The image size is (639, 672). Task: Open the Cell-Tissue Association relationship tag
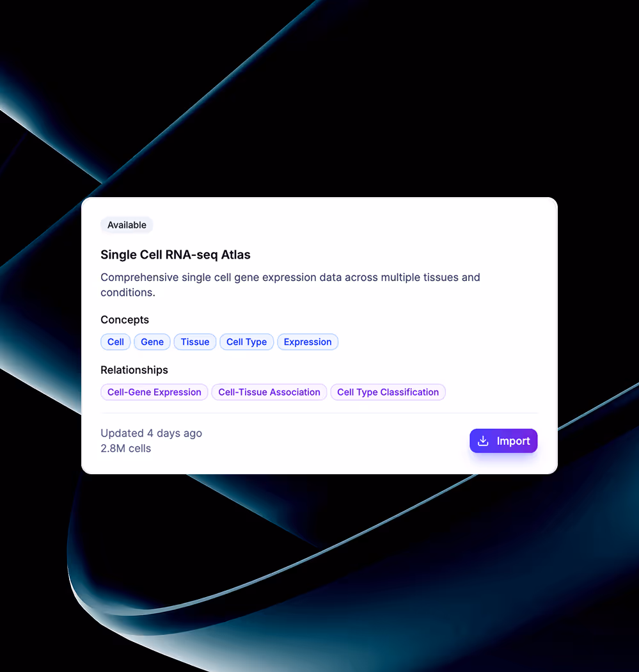269,392
